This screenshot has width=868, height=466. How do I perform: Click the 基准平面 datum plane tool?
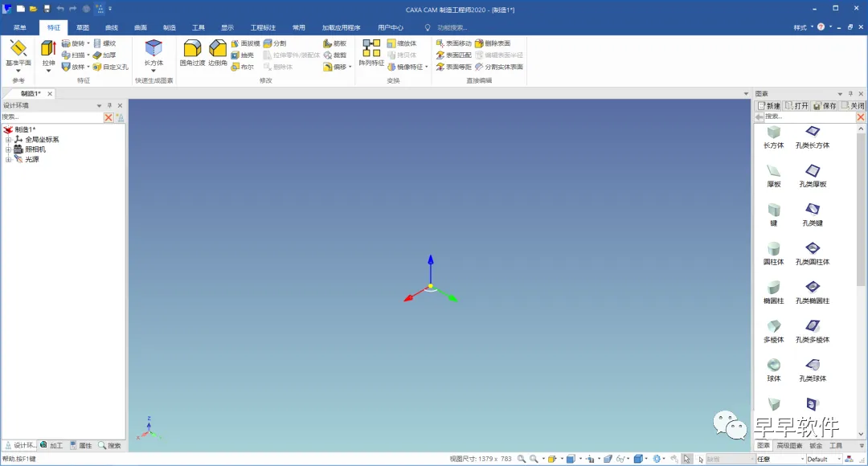point(18,52)
